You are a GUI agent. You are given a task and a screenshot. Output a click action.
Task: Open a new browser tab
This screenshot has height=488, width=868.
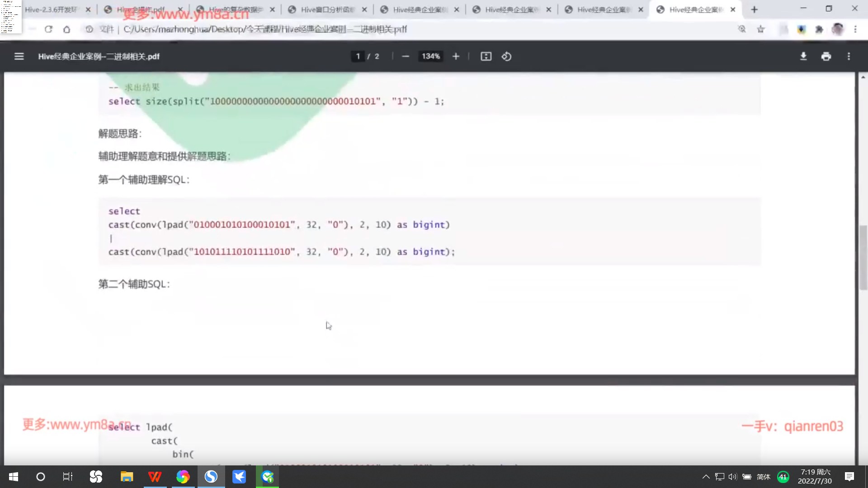(754, 9)
